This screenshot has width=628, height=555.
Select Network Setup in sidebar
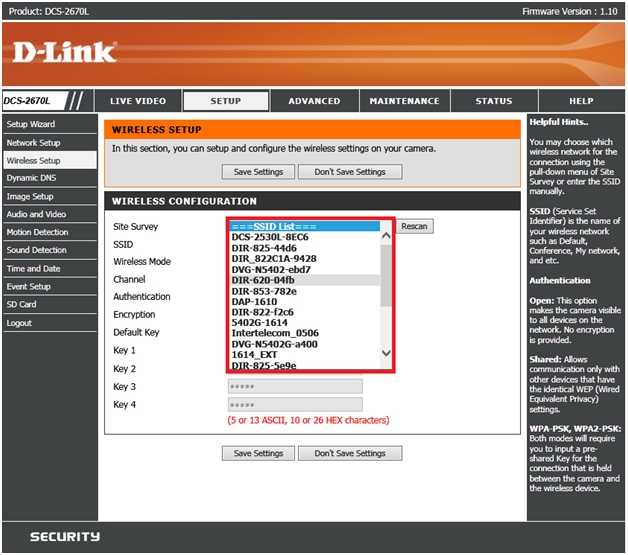[x=34, y=142]
